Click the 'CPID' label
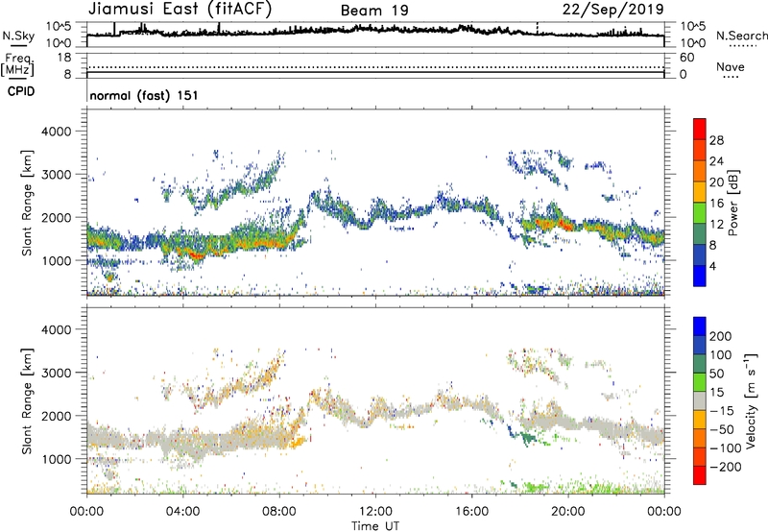768x532 pixels. pyautogui.click(x=21, y=91)
